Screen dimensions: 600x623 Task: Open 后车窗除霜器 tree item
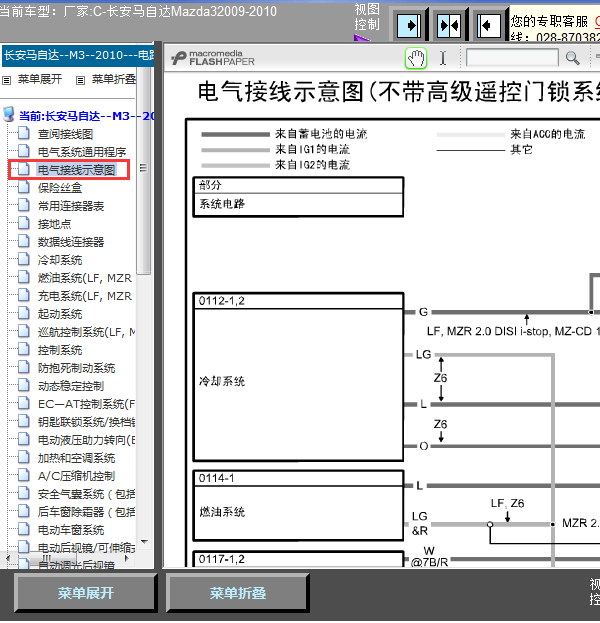pos(86,512)
